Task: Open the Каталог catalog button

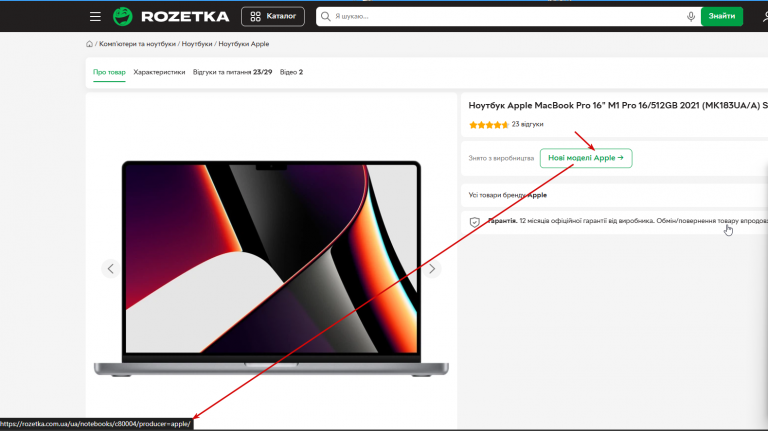Action: [273, 17]
